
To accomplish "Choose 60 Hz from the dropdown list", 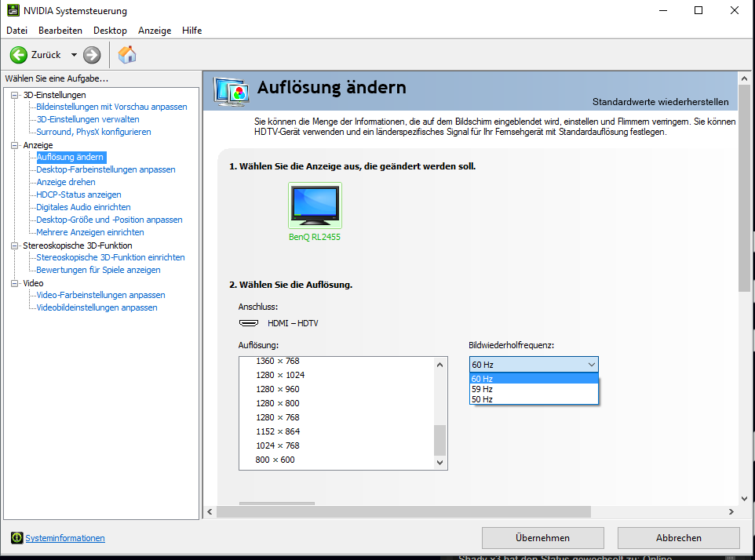I will point(534,379).
